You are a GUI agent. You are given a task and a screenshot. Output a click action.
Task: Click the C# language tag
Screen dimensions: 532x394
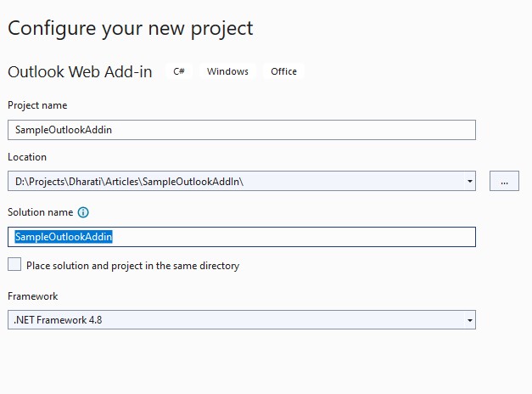[179, 71]
